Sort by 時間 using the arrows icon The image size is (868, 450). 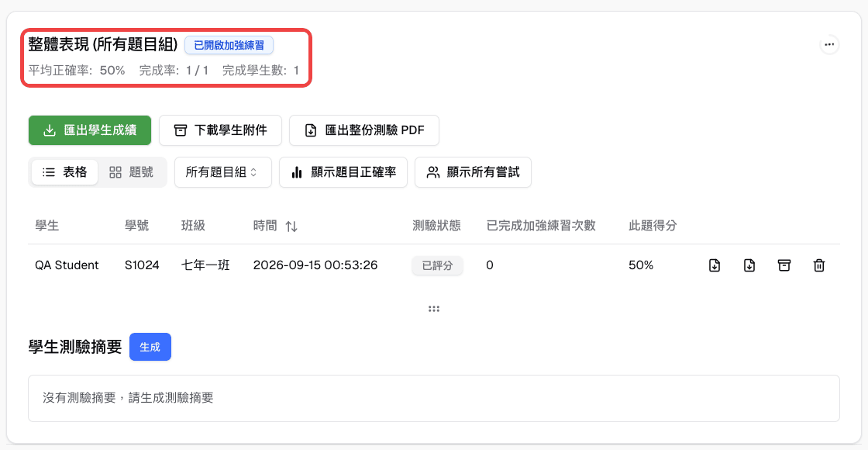291,226
